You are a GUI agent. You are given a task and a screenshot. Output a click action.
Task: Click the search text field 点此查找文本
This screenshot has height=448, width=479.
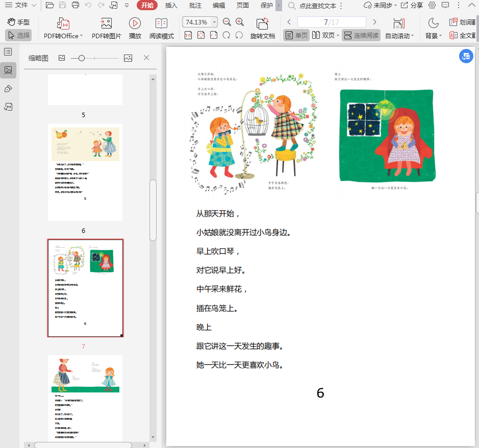click(x=317, y=6)
